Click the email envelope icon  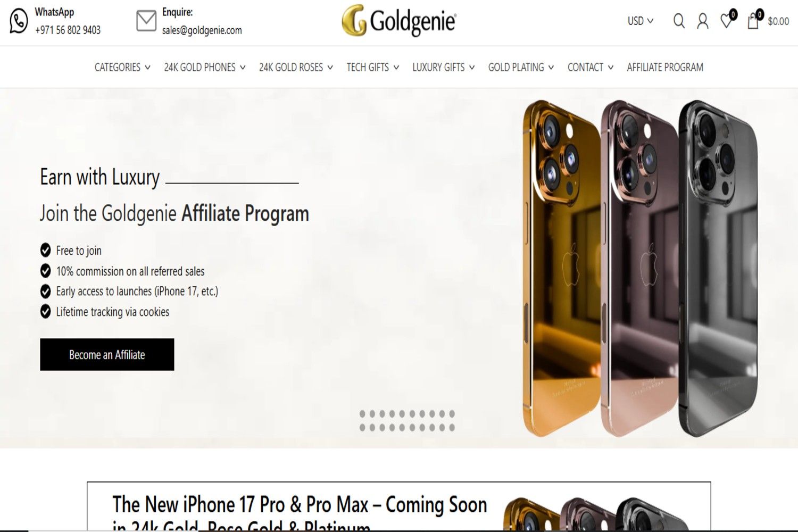[146, 21]
